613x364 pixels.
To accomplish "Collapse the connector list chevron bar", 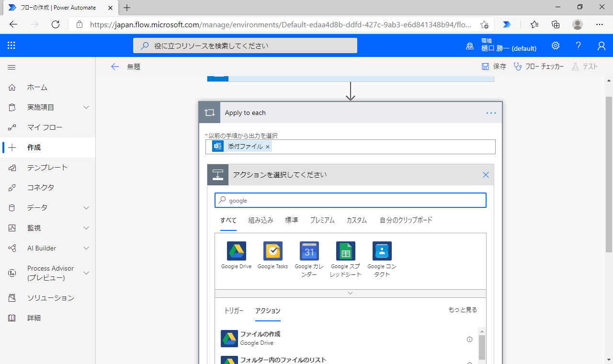I will 351,293.
